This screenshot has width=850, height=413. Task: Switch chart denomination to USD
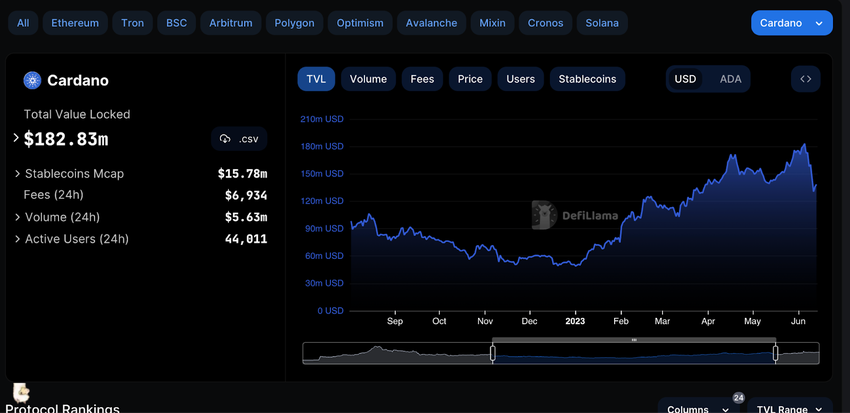tap(685, 79)
